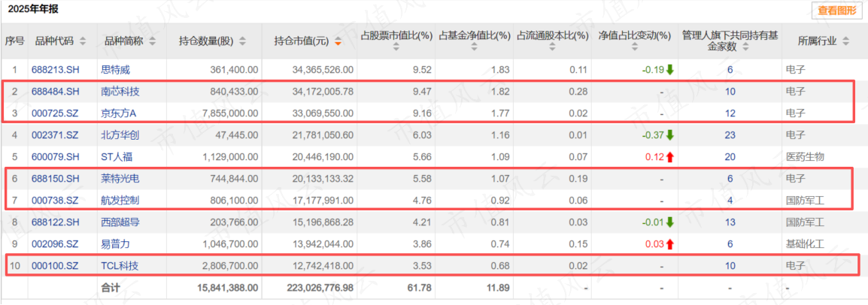Image resolution: width=868 pixels, height=305 pixels.
Task: Open the 西部超导 stock name link
Action: pos(119,222)
